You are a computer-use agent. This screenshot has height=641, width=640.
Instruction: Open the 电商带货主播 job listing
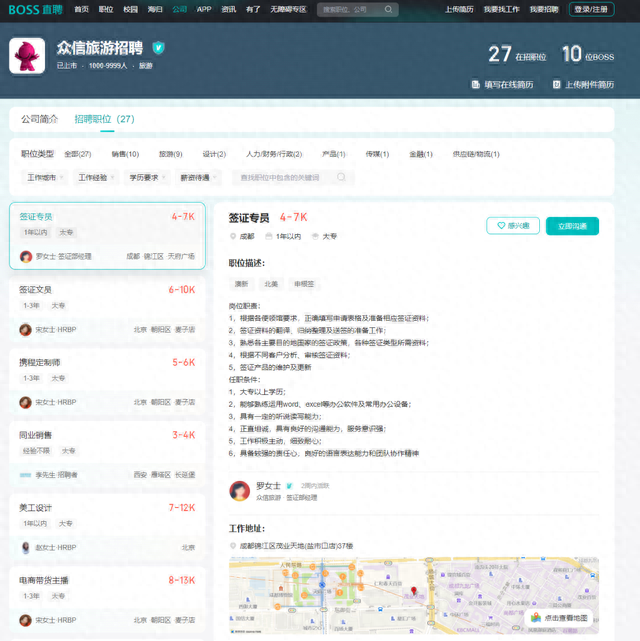[107, 600]
